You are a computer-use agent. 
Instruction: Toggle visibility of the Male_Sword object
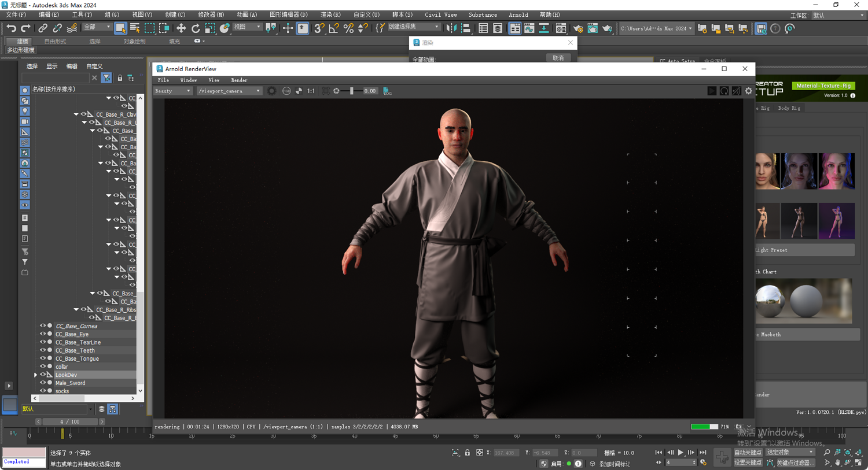(42, 383)
